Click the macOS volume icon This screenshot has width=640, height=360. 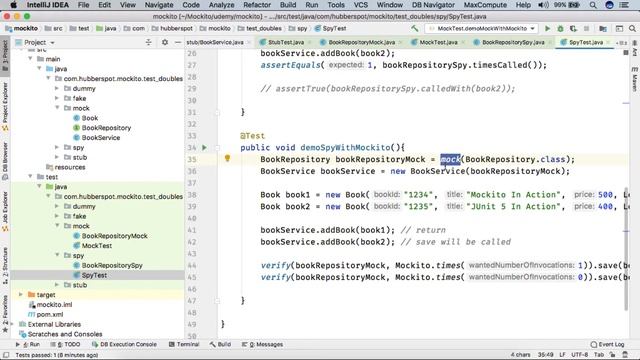tap(543, 5)
